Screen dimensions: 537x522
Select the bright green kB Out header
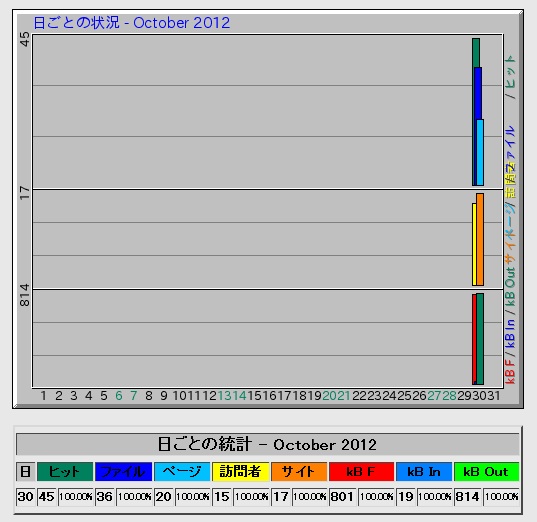pyautogui.click(x=486, y=471)
